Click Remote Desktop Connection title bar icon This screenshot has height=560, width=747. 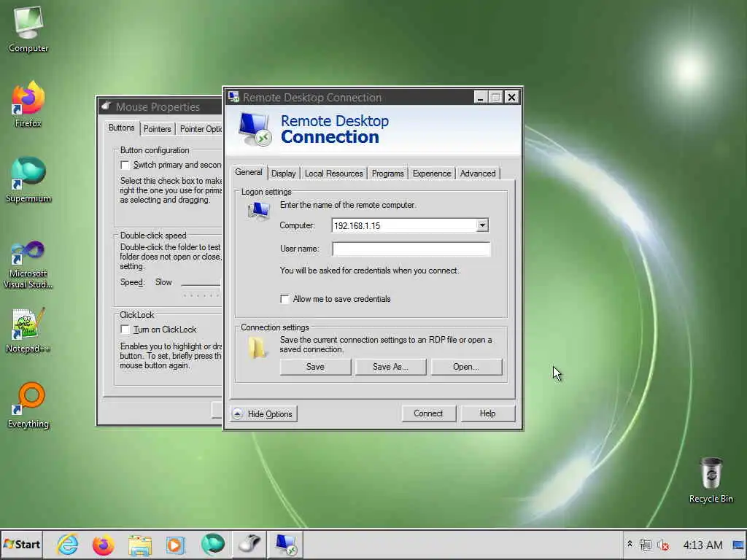point(233,97)
